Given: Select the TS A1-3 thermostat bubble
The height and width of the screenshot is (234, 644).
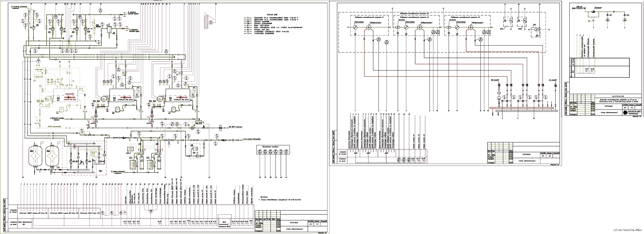Looking at the screenshot, I should (x=387, y=42).
